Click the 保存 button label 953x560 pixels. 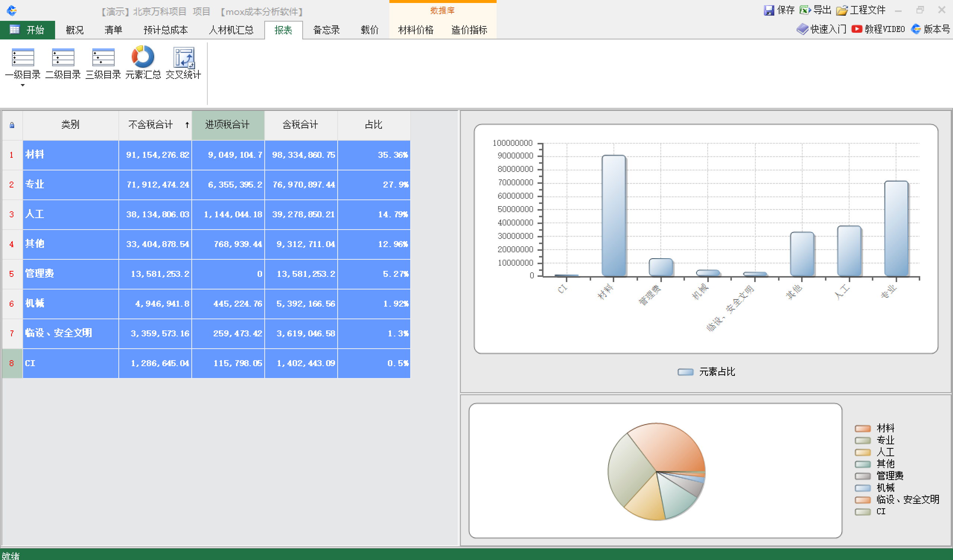point(785,10)
